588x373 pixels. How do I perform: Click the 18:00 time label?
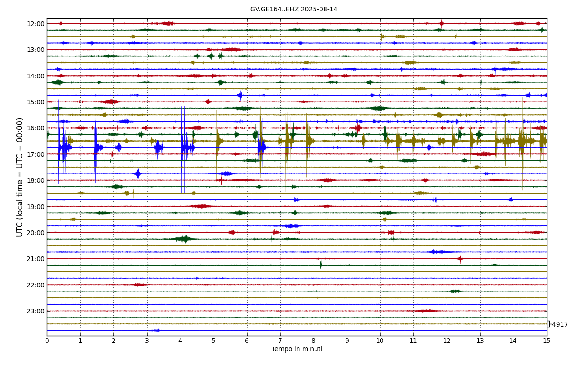pos(36,180)
